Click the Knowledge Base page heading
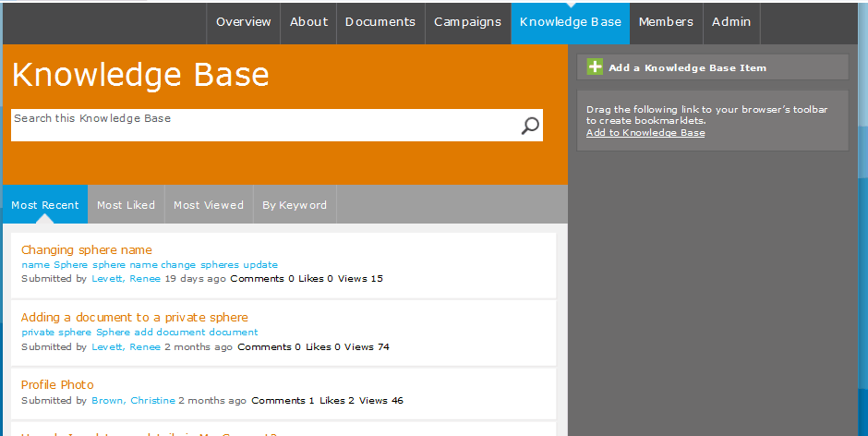This screenshot has width=868, height=436. (140, 75)
